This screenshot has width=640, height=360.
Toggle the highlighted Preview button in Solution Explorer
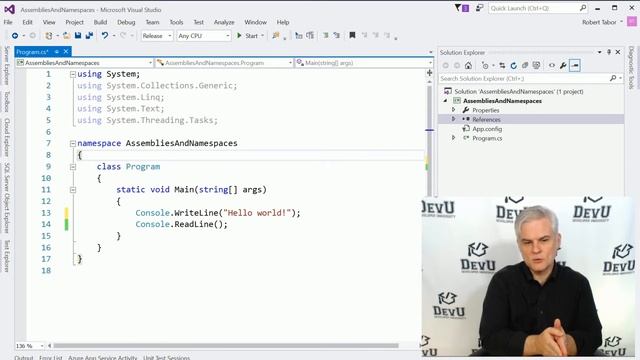[575, 65]
